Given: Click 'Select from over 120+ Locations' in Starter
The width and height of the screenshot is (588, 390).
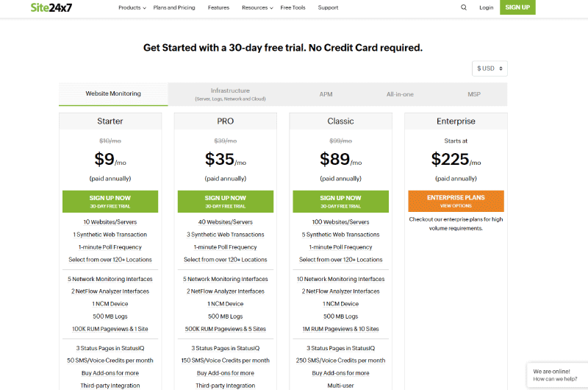Looking at the screenshot, I should tap(110, 259).
